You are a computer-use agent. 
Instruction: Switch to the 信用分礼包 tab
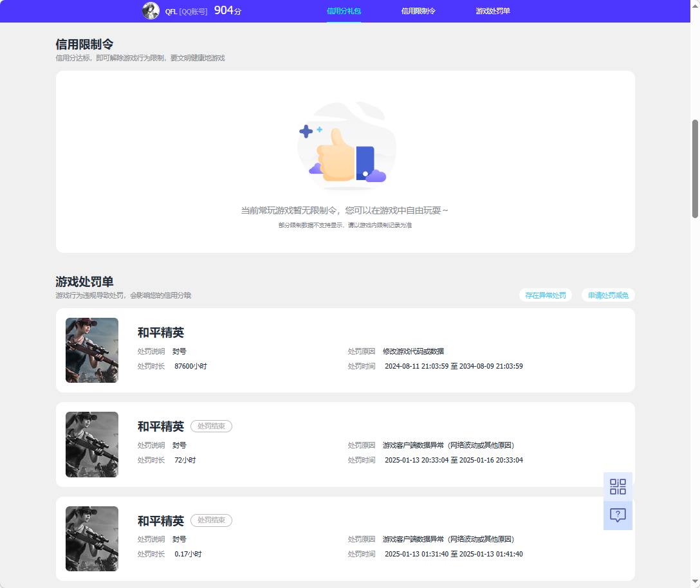coord(344,11)
